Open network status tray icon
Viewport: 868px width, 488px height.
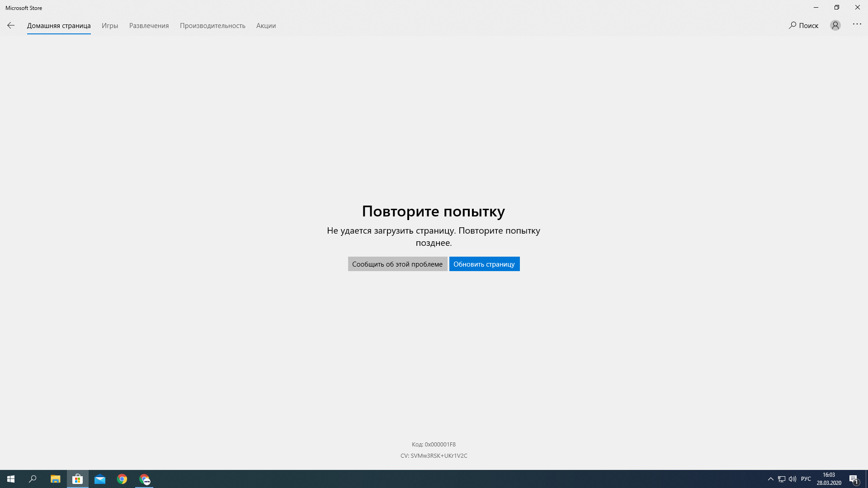click(782, 479)
